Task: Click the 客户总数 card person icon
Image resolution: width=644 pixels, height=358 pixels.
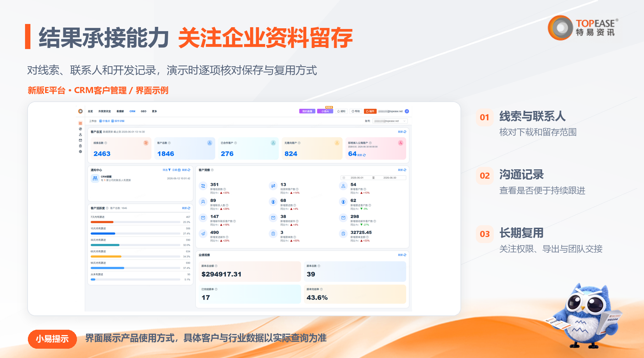Action: pyautogui.click(x=210, y=143)
